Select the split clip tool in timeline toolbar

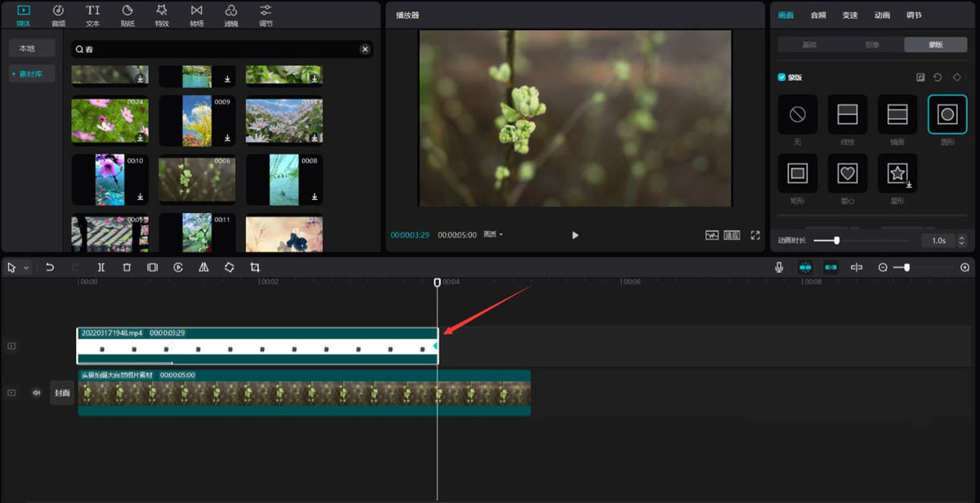coord(101,267)
